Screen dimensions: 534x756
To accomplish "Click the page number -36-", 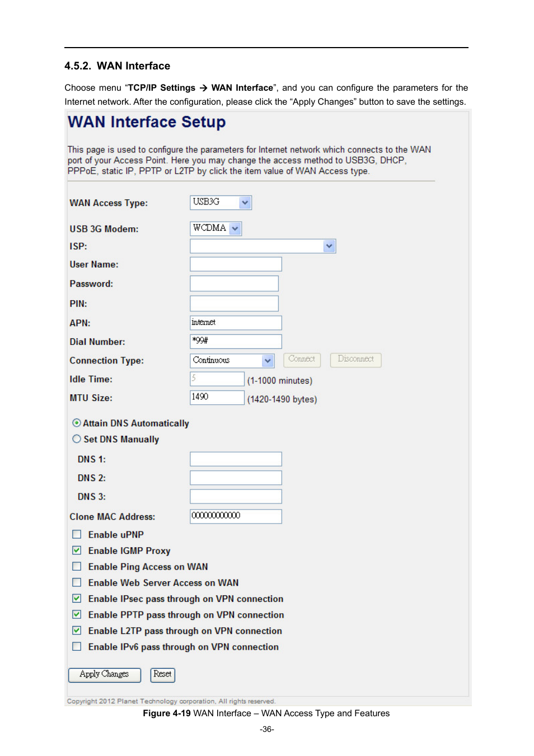I will click(267, 729).
